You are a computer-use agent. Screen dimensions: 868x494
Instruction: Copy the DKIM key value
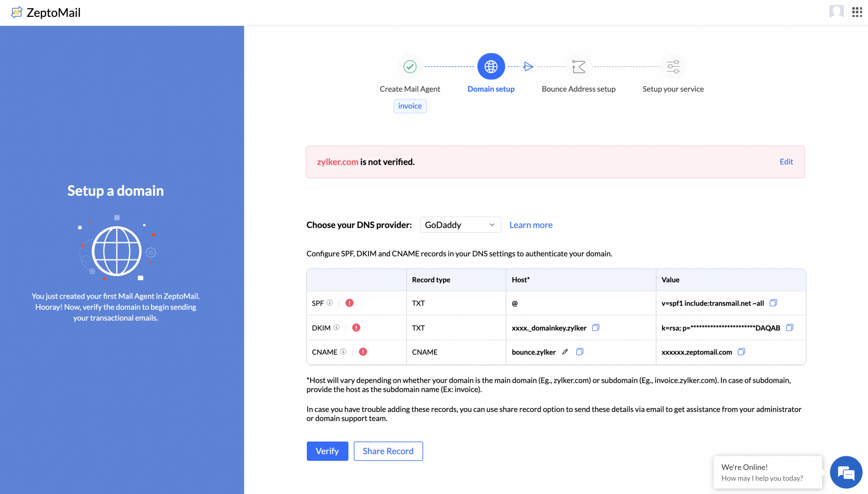click(x=789, y=328)
